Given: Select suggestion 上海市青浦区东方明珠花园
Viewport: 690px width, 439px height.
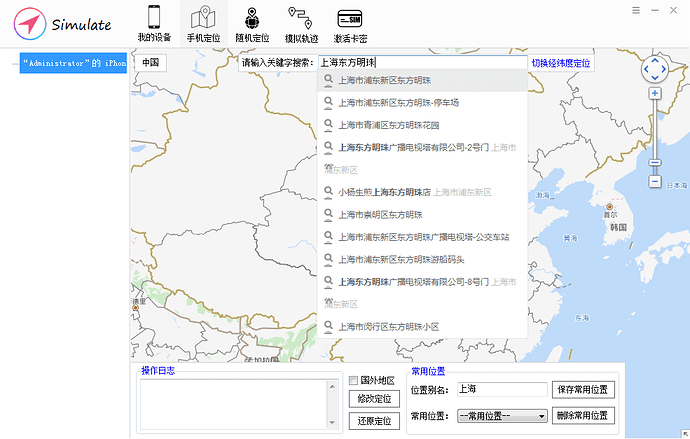Looking at the screenshot, I should 389,125.
